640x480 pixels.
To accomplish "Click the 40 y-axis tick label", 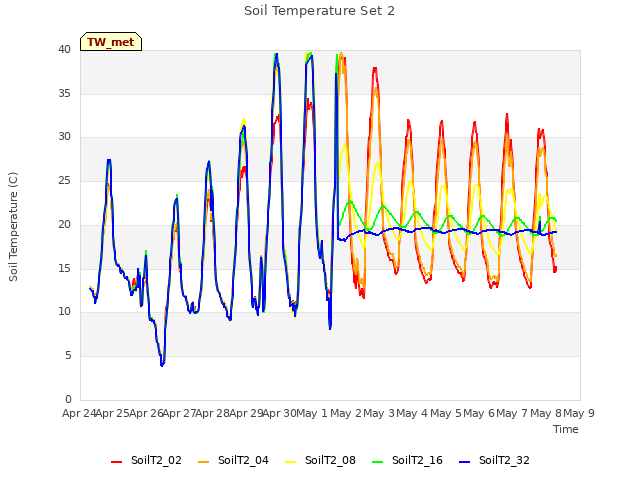I will [64, 50].
